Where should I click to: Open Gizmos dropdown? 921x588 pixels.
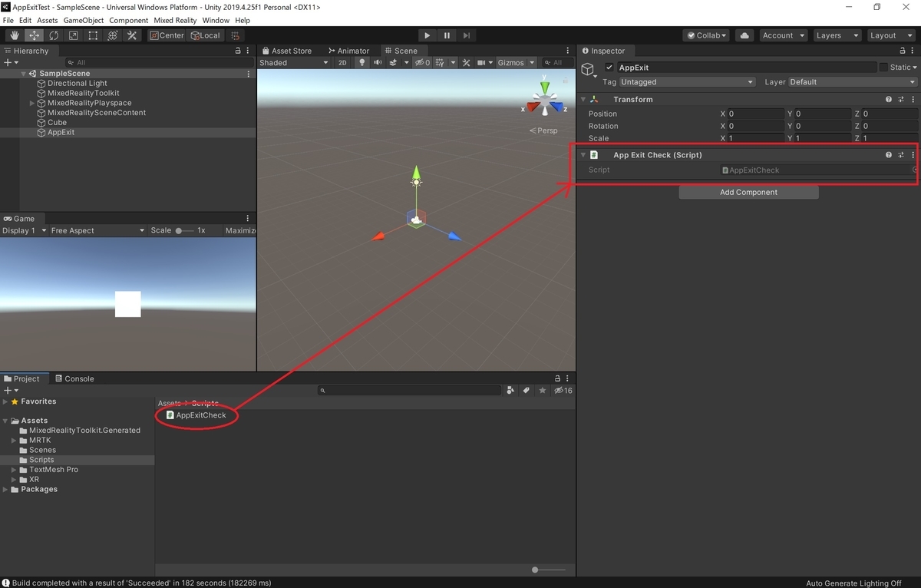coord(516,63)
